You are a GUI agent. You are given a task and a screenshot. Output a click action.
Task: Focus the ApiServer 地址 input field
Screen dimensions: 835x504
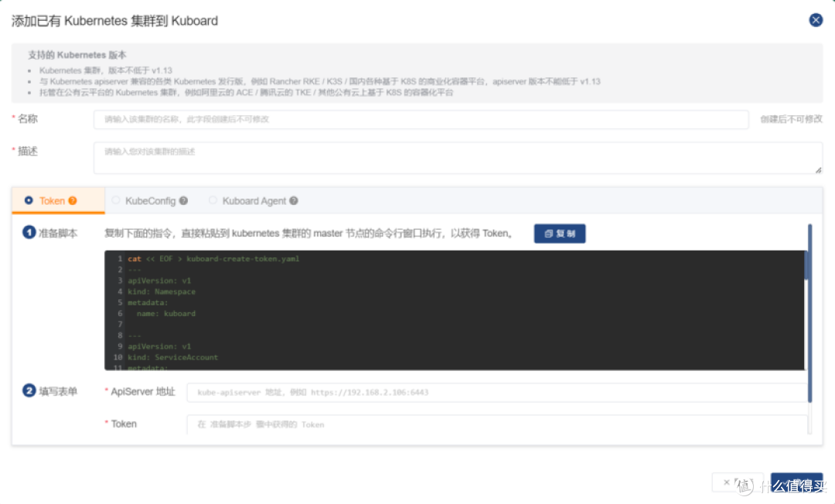point(497,392)
